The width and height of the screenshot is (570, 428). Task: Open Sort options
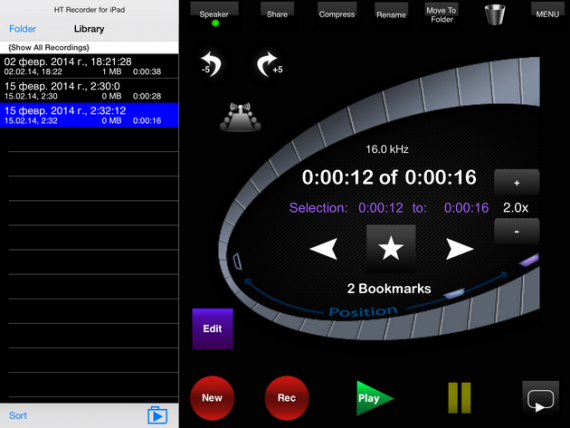[x=18, y=415]
